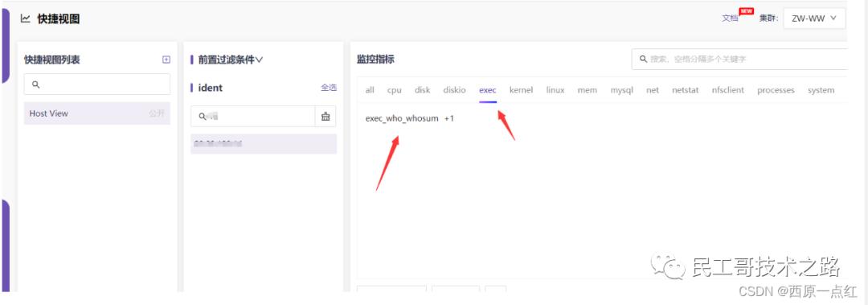Click the search icon in 快捷视图列表 box

click(35, 84)
